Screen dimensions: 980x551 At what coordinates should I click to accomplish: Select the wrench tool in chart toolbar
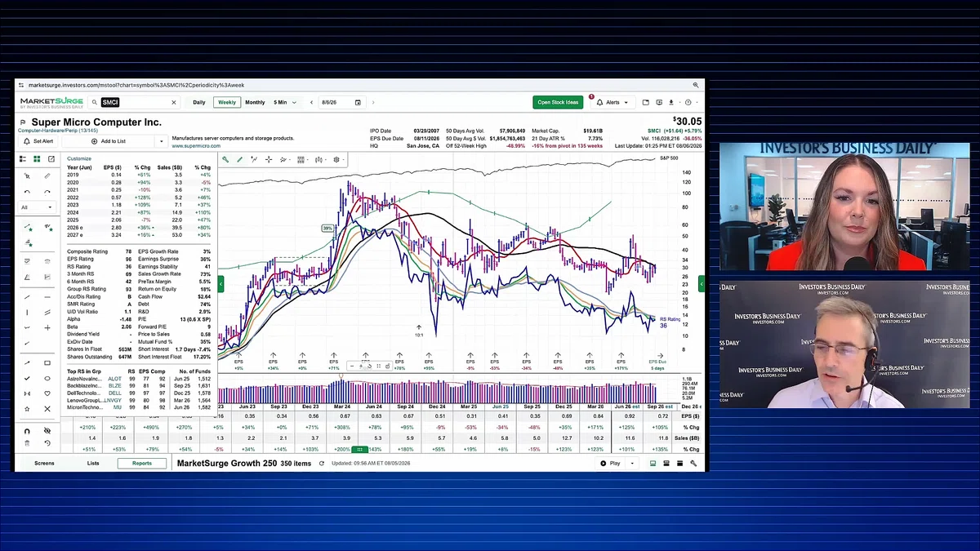pos(225,160)
